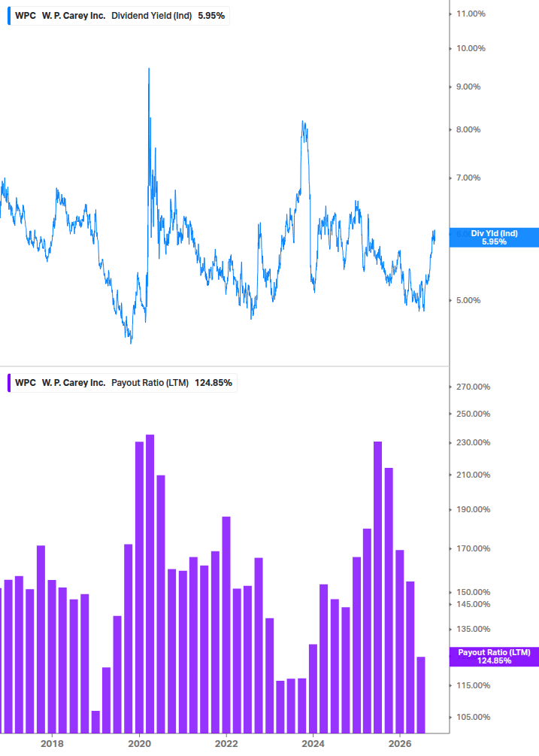
Task: Click the 10.00% yield axis label
Action: tap(471, 48)
